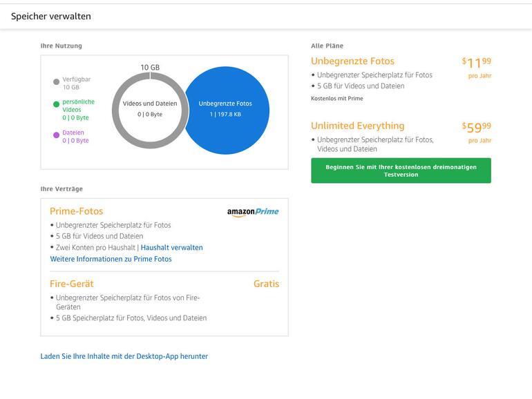Image resolution: width=532 pixels, height=399 pixels.
Task: Click the green persönliche Videos legend dot
Action: point(57,104)
